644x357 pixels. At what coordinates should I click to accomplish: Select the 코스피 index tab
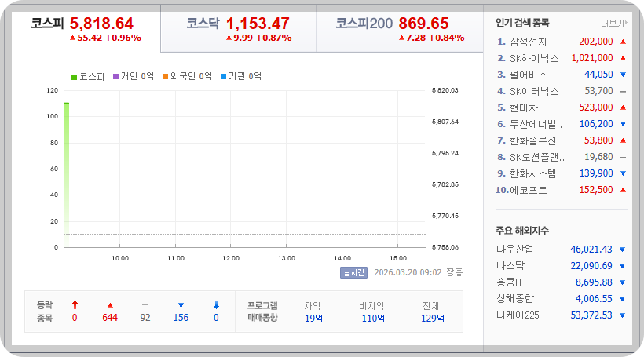pyautogui.click(x=86, y=30)
